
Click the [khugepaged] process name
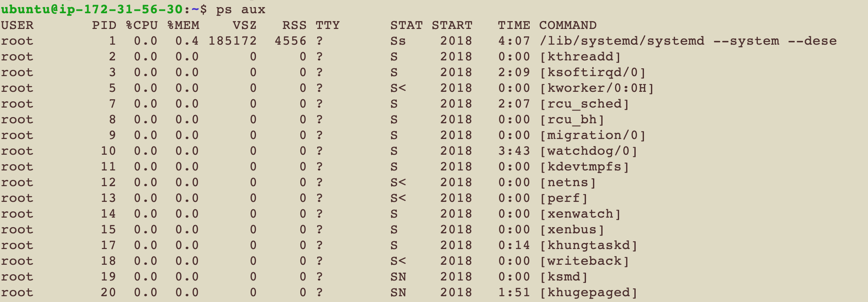(x=588, y=292)
